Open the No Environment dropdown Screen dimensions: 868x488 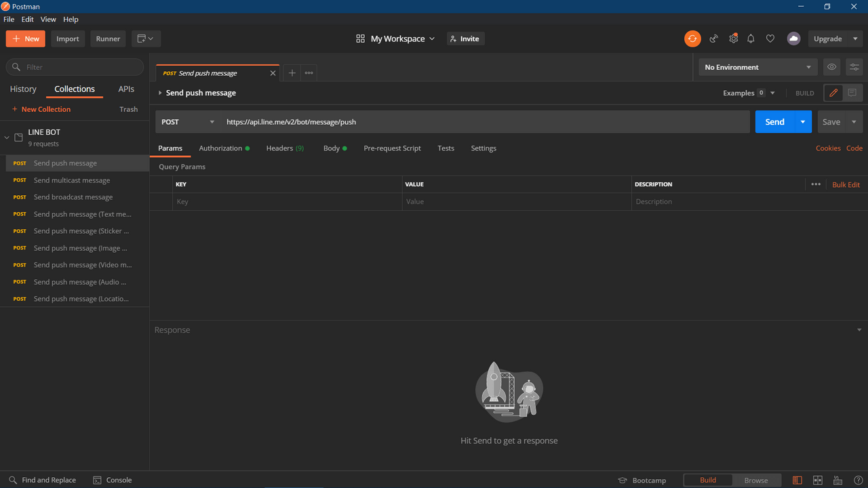757,67
